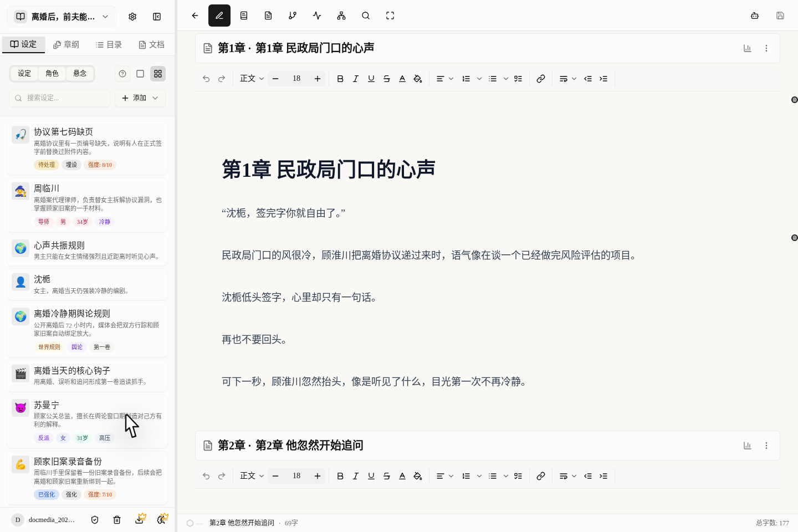Open the statistics chart icon beside 第1章 title
This screenshot has height=532, width=798.
(x=747, y=48)
